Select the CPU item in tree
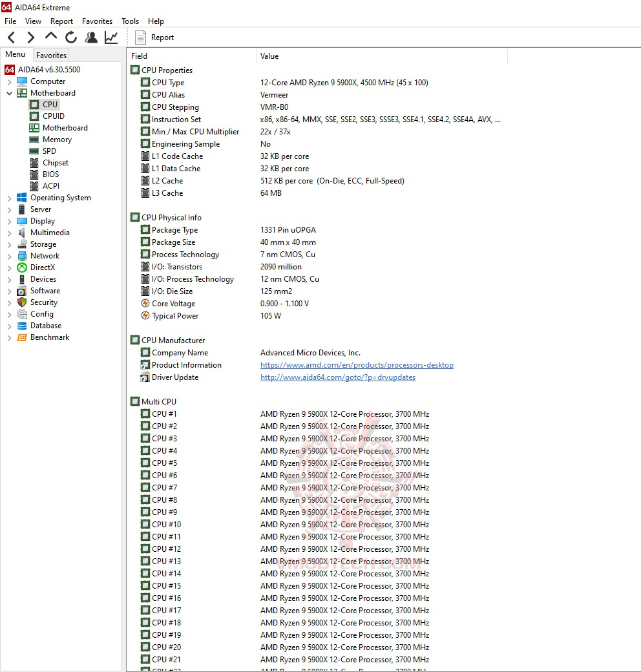Image resolution: width=641 pixels, height=672 pixels. [x=50, y=105]
